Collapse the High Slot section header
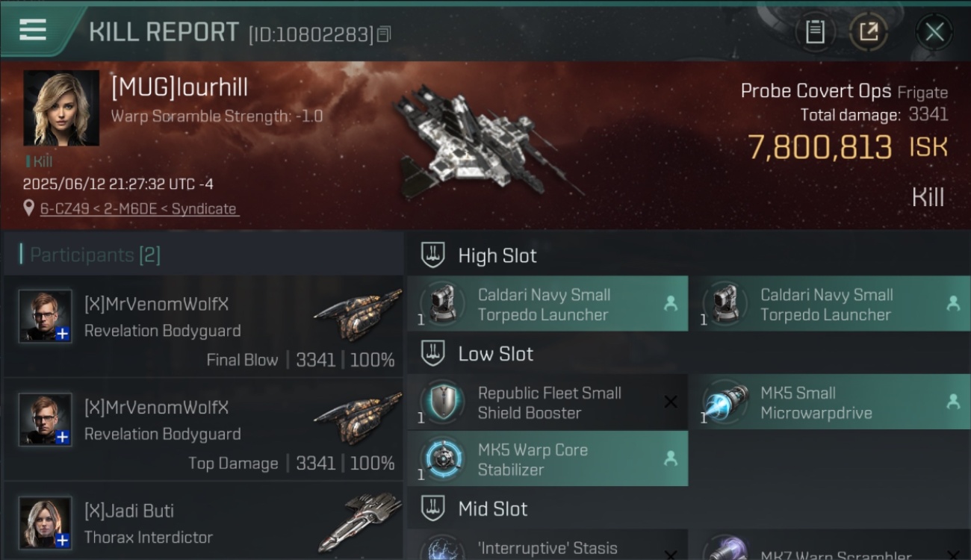Image resolution: width=971 pixels, height=560 pixels. pyautogui.click(x=687, y=255)
